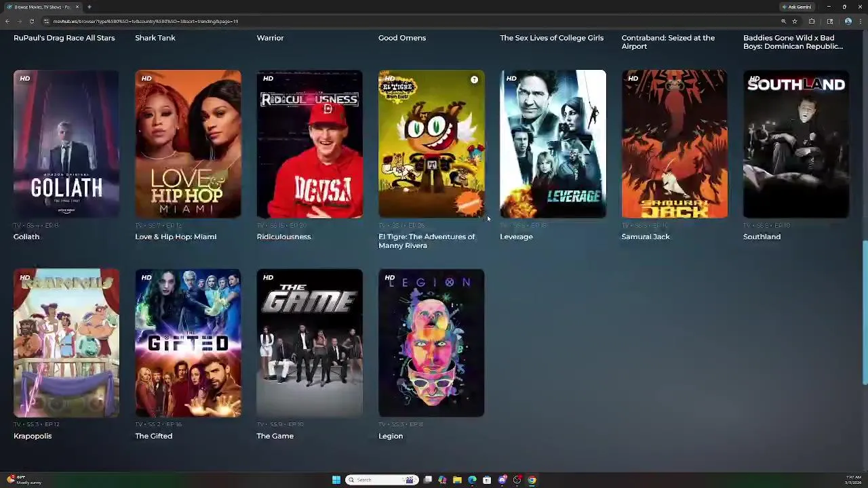868x488 pixels.
Task: Open the Samurai Jack poster
Action: click(675, 144)
